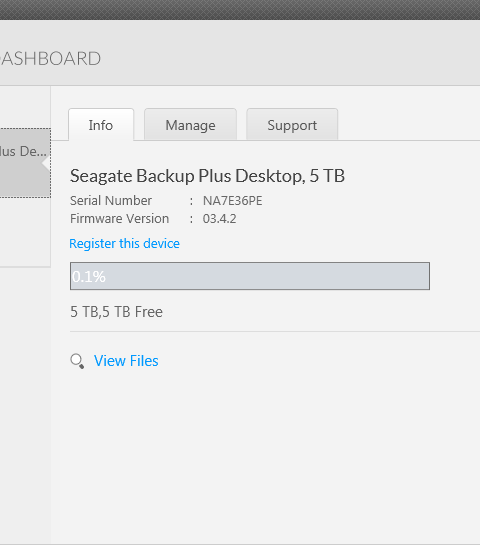Click the 0.1% storage usage bar

point(250,276)
